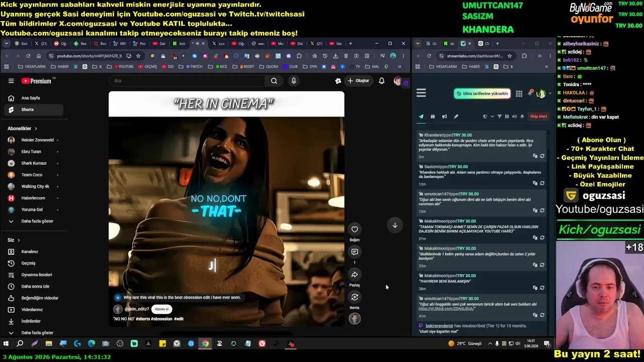
Task: Open Beğendiğim videolar in sidebar
Action: pos(34,298)
